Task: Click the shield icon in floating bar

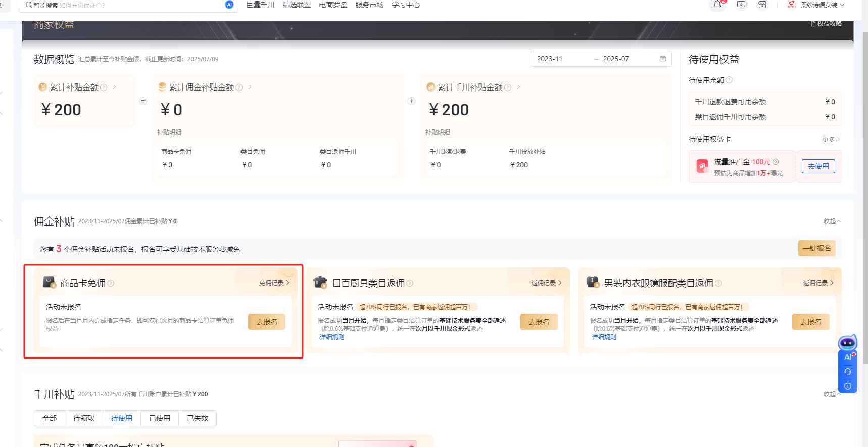Action: click(x=848, y=386)
